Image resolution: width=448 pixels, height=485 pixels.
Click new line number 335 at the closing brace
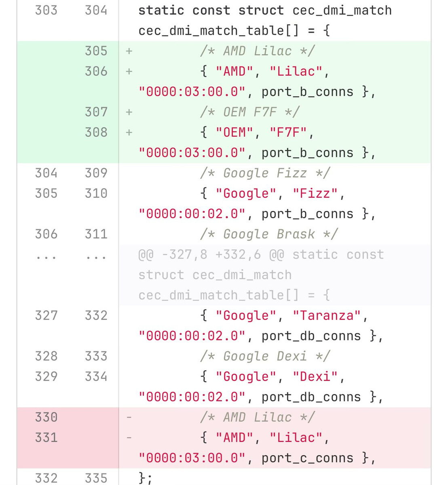pyautogui.click(x=96, y=479)
